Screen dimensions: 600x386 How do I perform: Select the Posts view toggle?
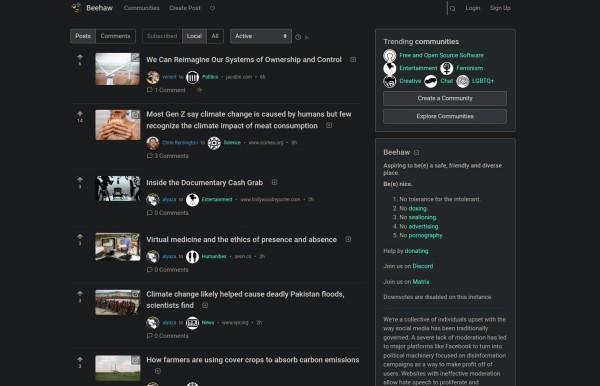tap(83, 36)
